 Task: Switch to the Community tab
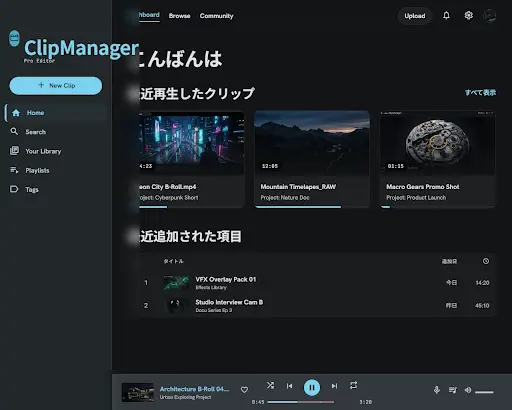click(x=216, y=16)
